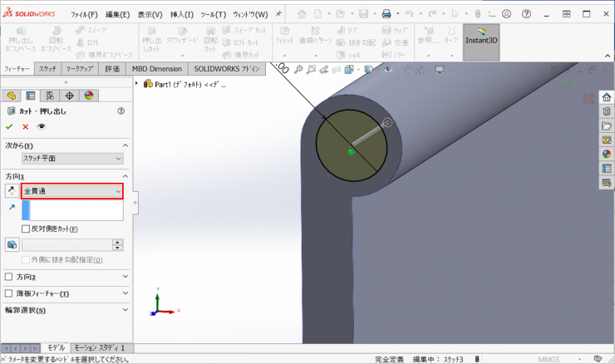Cancel the cut with the red X
The height and width of the screenshot is (364, 615).
coord(25,126)
